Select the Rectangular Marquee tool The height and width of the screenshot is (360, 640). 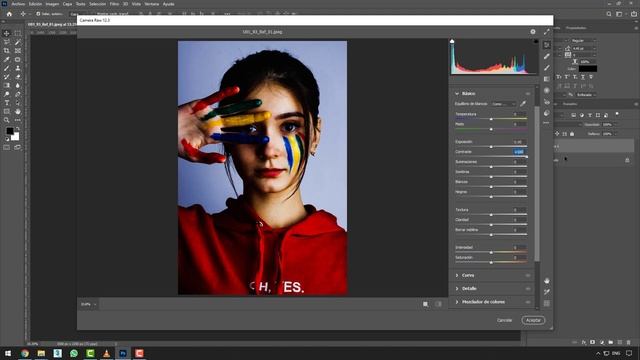click(x=18, y=33)
